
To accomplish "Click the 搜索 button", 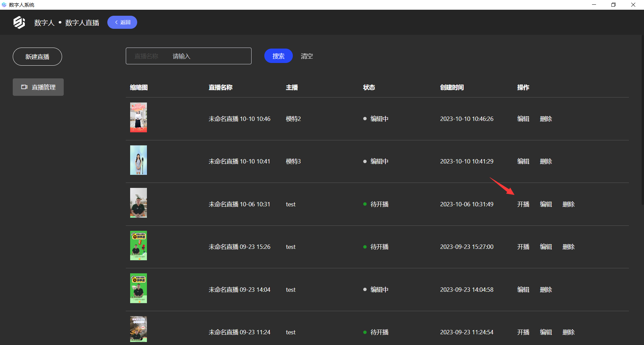I will (278, 56).
